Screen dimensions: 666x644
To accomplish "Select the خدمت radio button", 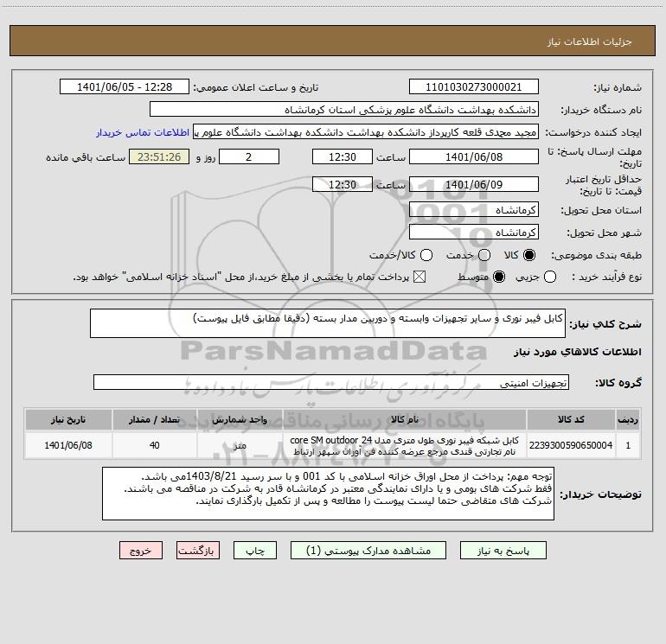I will 484,255.
